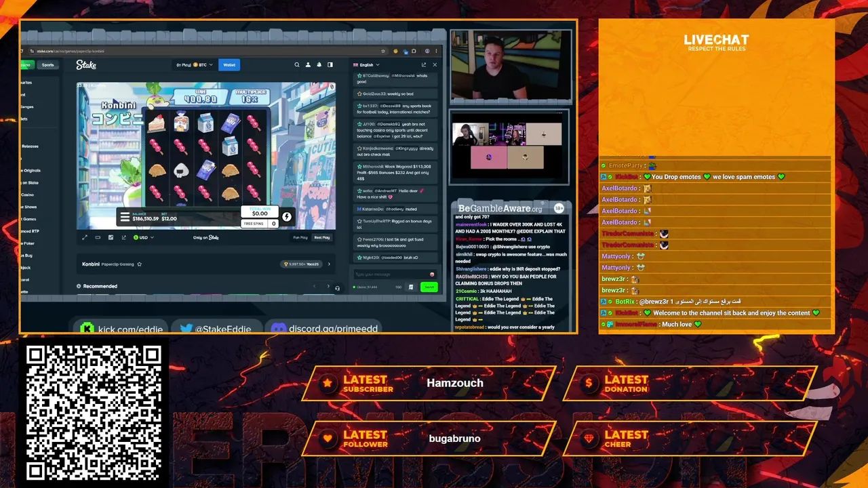The height and width of the screenshot is (488, 868).
Task: Show previous Recommended games
Action: [x=315, y=286]
